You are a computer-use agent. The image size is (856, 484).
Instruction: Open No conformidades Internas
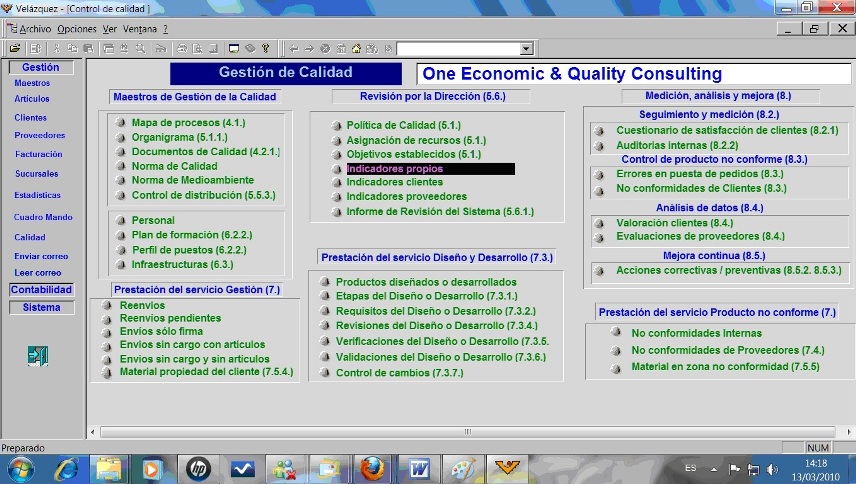(x=696, y=333)
